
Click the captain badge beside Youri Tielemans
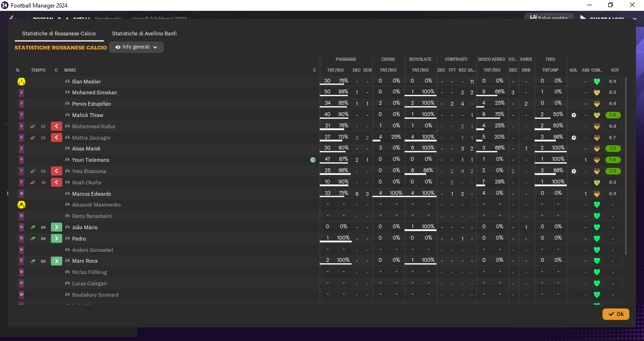[x=313, y=160]
